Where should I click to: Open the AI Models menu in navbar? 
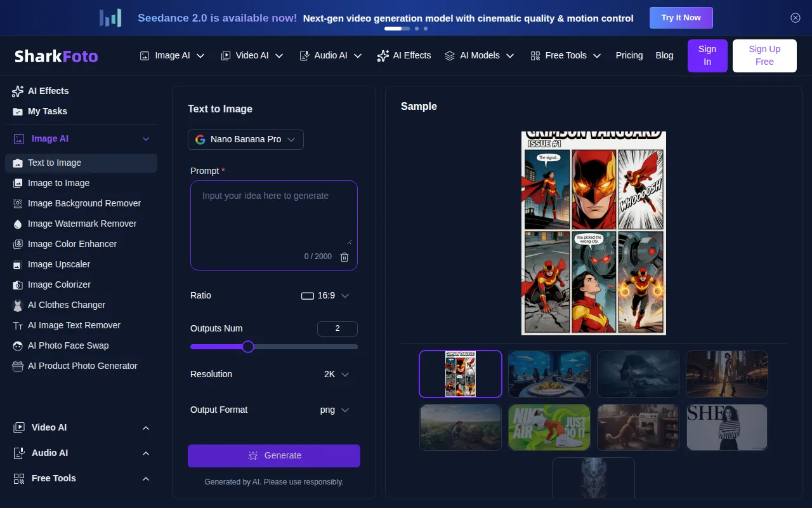pyautogui.click(x=480, y=55)
